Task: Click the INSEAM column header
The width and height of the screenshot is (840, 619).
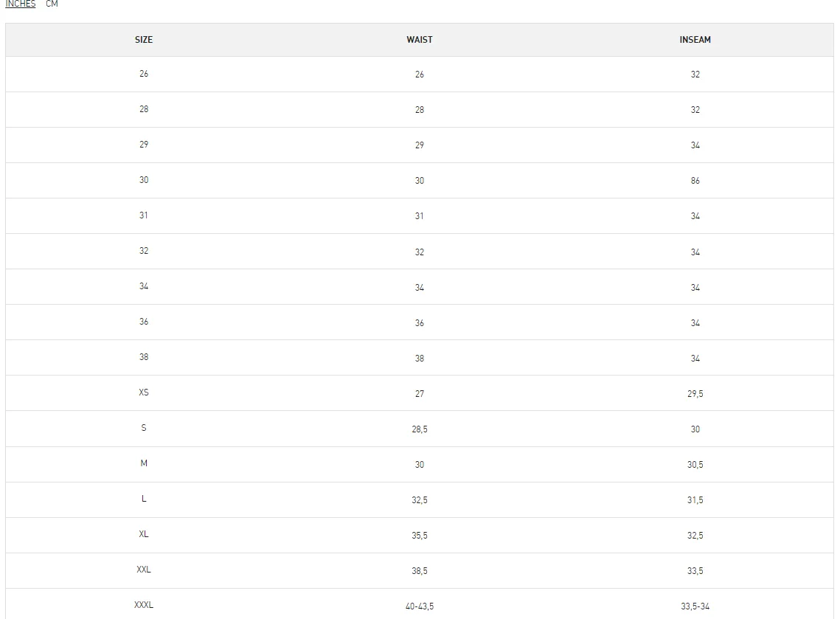Action: pyautogui.click(x=695, y=40)
